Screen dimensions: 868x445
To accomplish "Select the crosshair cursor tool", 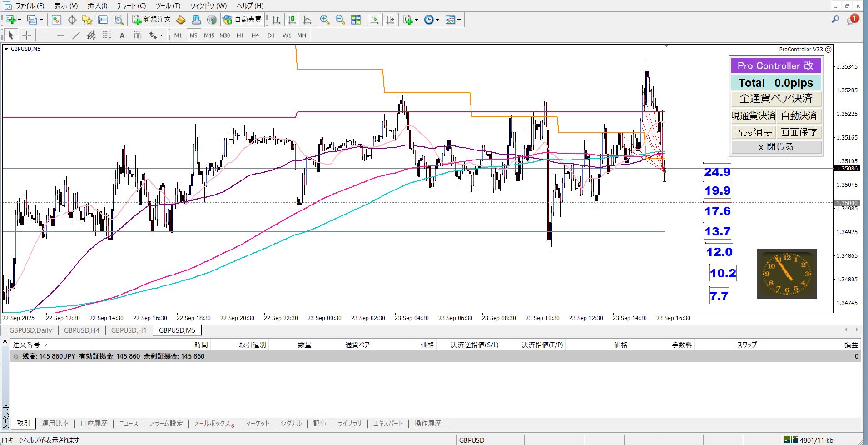I will tap(27, 35).
